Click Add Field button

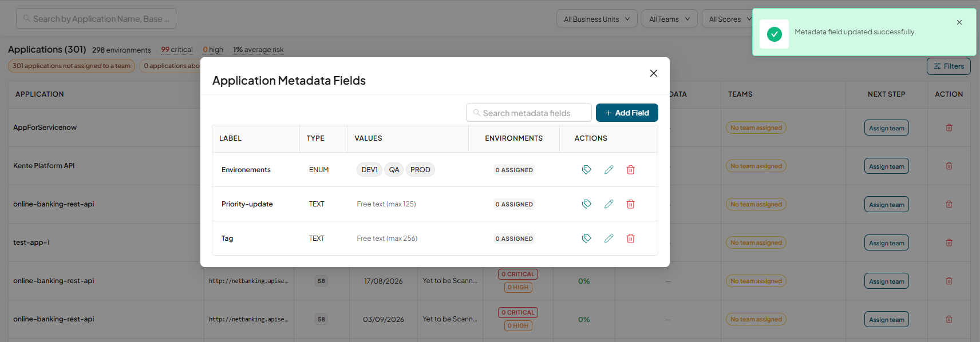627,113
